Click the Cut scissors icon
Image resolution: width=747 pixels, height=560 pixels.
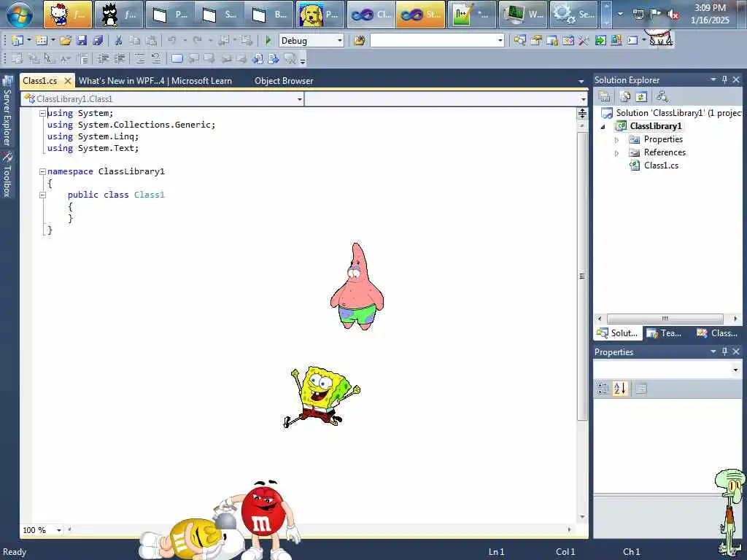(119, 41)
